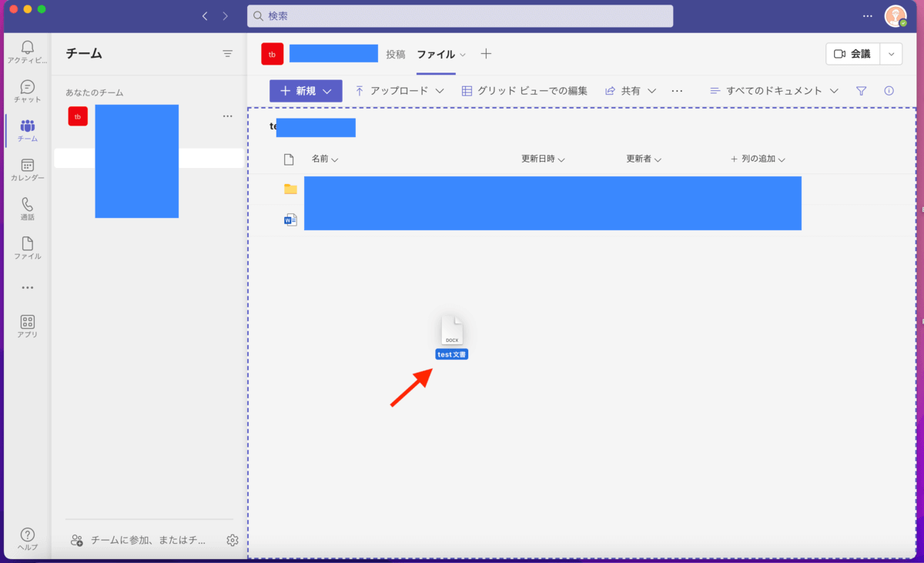This screenshot has height=563, width=924.
Task: Switch to the 投稿 tab
Action: coord(395,55)
